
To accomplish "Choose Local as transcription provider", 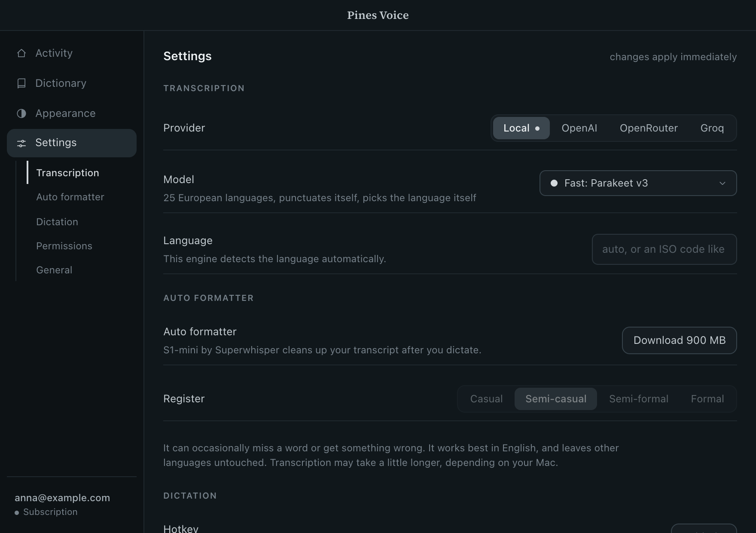I will click(521, 128).
